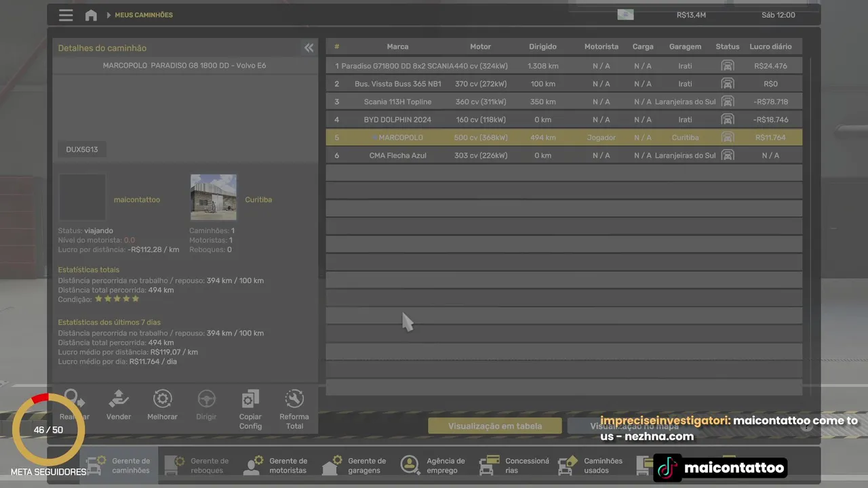Viewport: 868px width, 488px height.
Task: Click license plate DUX5G13 label
Action: [x=82, y=150]
